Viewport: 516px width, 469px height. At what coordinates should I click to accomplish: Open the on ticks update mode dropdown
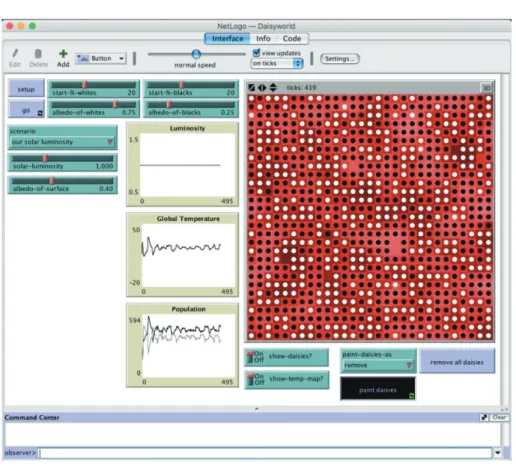[x=277, y=63]
